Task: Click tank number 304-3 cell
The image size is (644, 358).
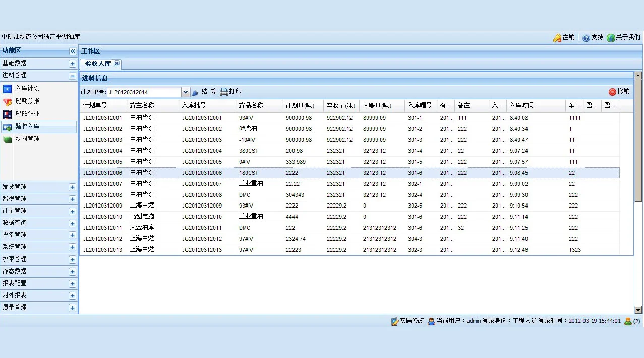Action: pos(415,239)
